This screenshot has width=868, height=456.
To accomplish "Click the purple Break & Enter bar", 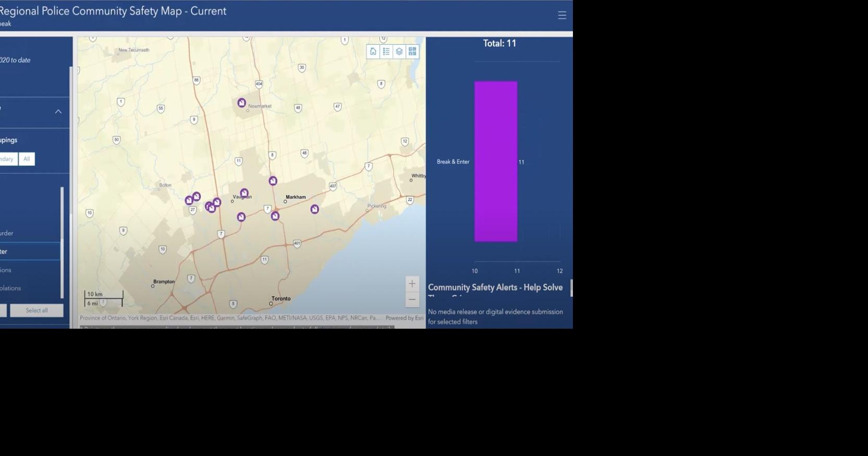I will click(496, 161).
